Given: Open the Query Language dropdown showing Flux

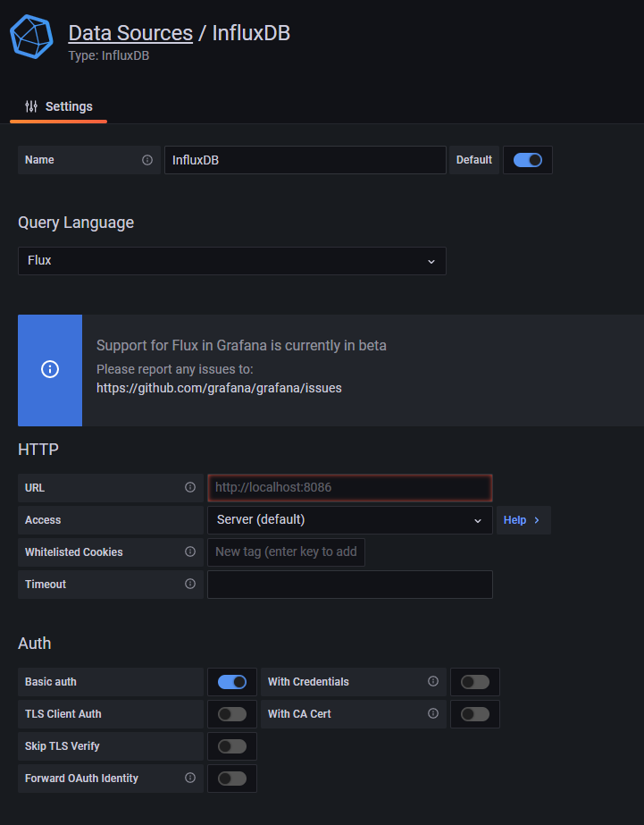Looking at the screenshot, I should click(x=232, y=261).
